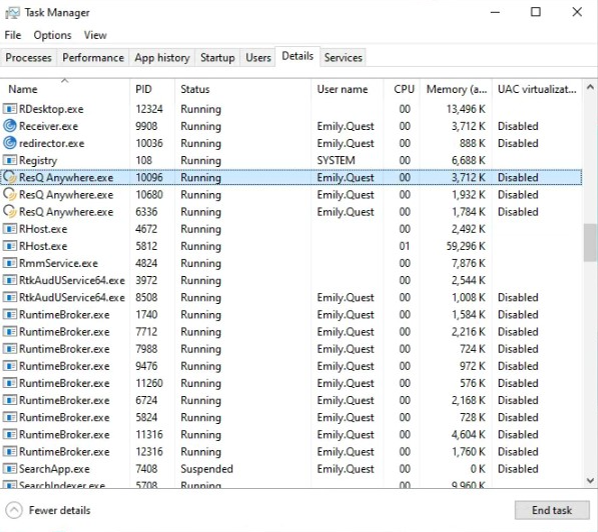The image size is (598, 532).
Task: Click the 888 K memory value
Action: [x=473, y=143]
